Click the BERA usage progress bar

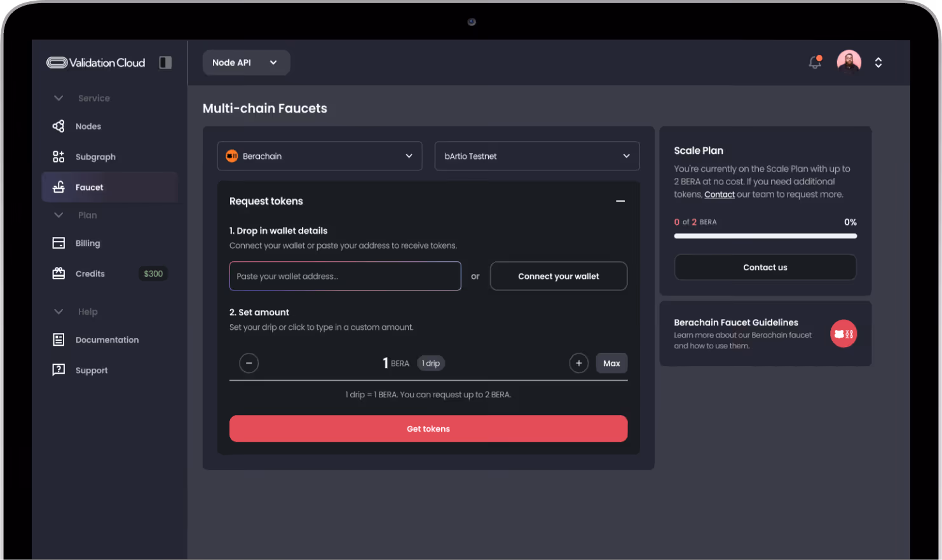(x=765, y=236)
